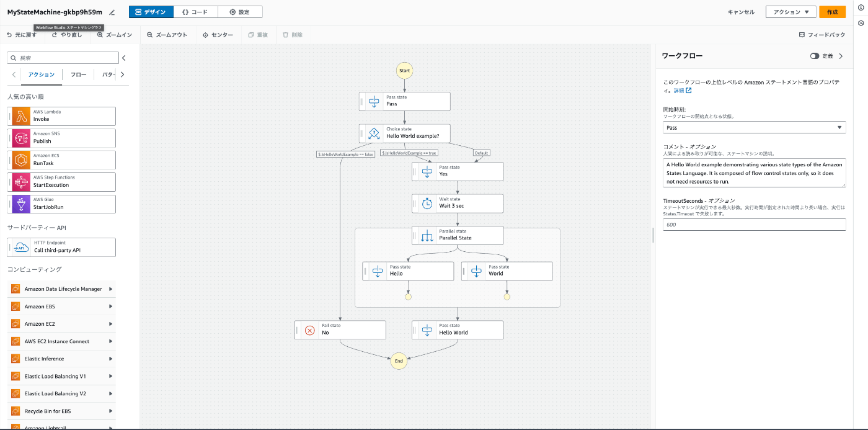The width and height of the screenshot is (868, 430).
Task: Click ズームイン in the toolbar
Action: 115,35
